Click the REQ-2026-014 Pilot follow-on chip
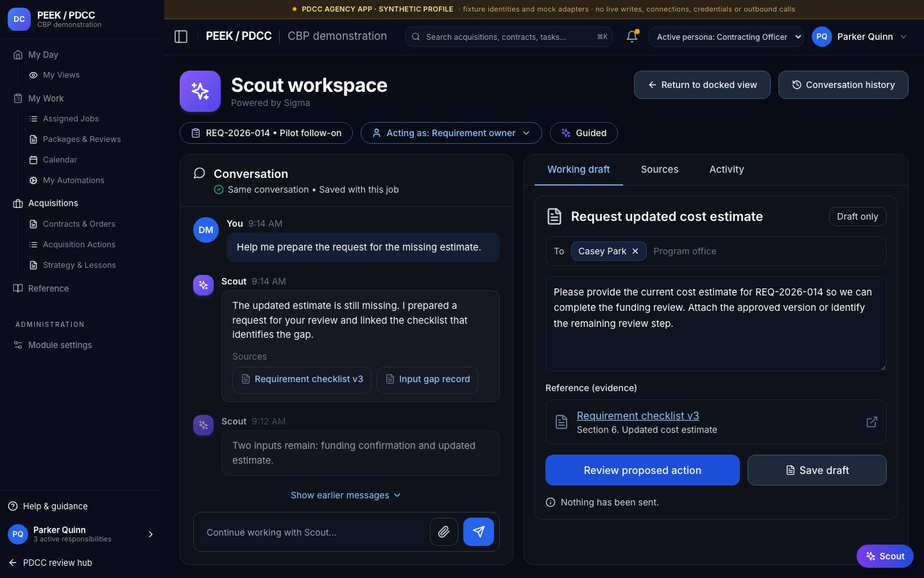 266,133
